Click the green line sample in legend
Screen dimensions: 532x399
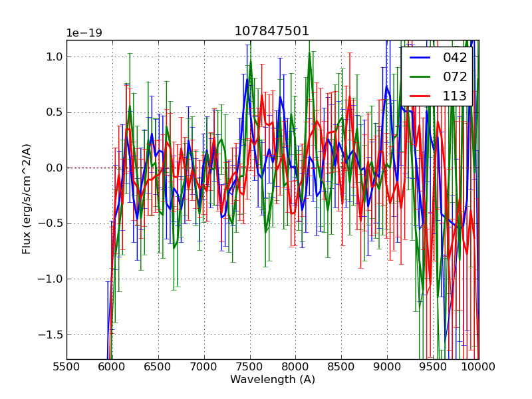(x=420, y=76)
